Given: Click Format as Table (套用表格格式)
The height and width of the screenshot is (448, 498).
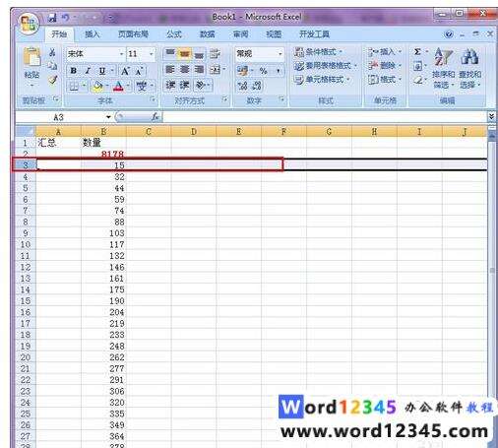Looking at the screenshot, I should [326, 66].
